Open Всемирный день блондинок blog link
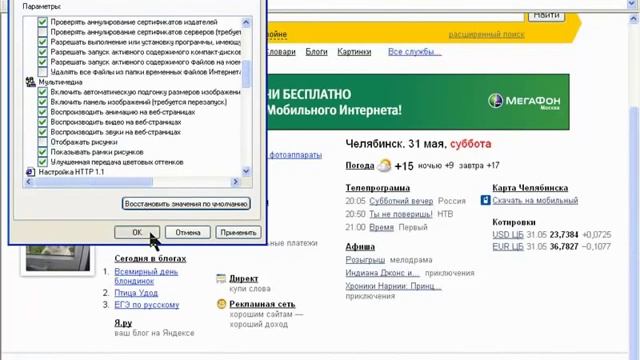 point(146,276)
